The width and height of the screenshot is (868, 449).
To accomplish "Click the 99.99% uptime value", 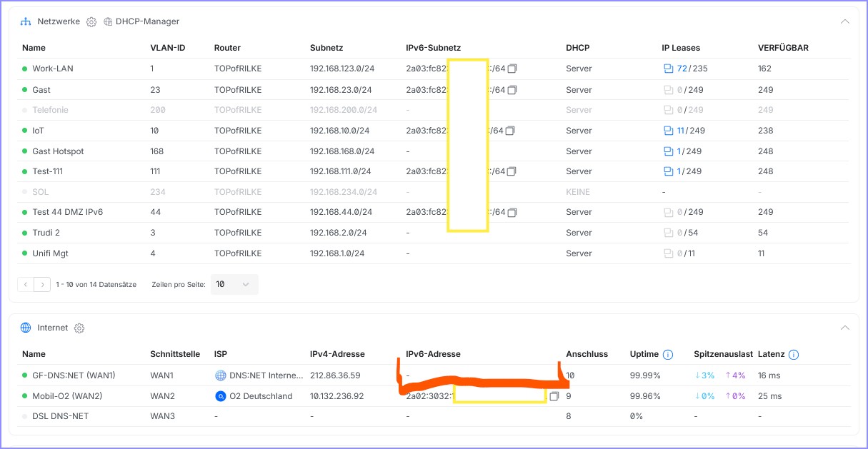I will pos(645,375).
